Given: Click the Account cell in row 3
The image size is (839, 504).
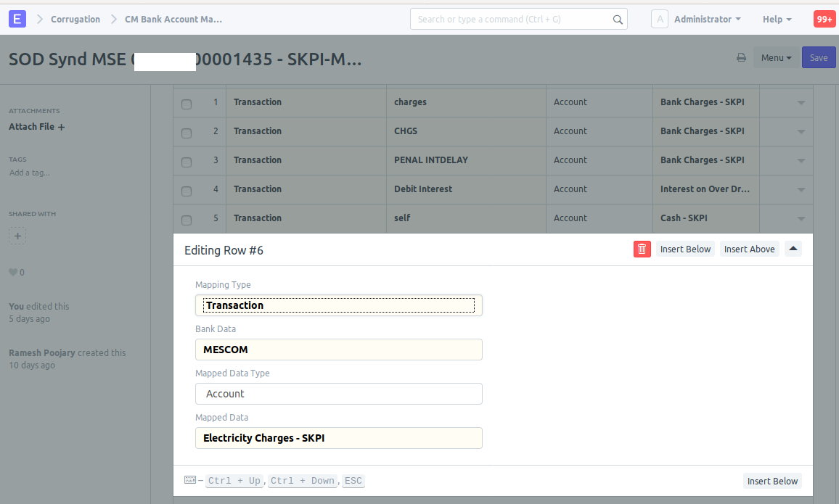Looking at the screenshot, I should click(x=599, y=160).
